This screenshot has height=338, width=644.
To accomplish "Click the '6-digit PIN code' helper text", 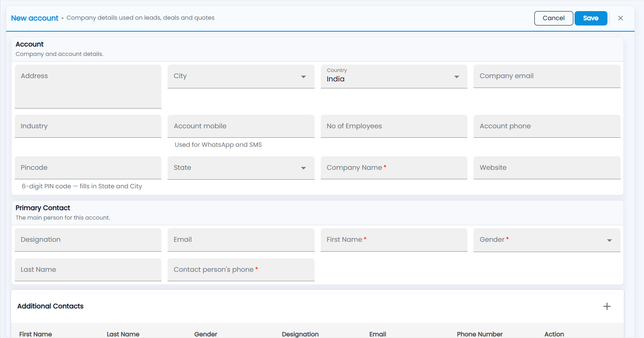I will point(82,186).
